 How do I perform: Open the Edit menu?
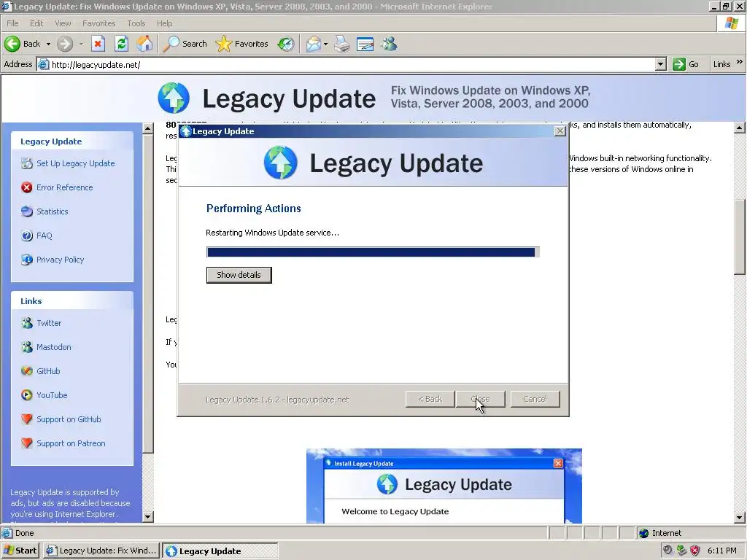[36, 23]
